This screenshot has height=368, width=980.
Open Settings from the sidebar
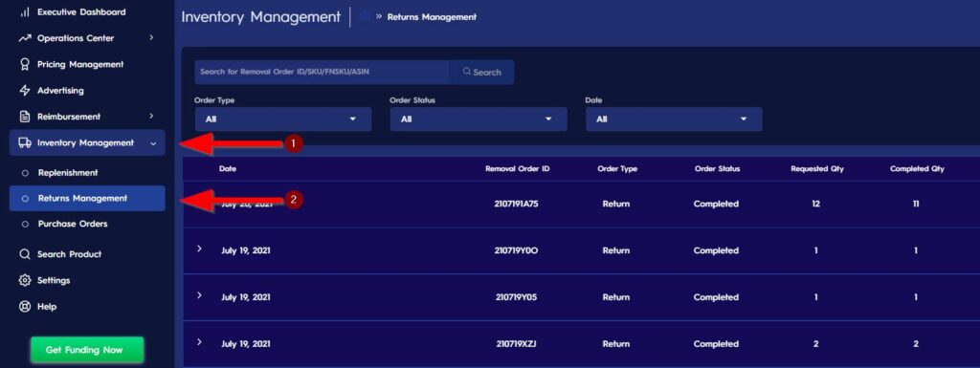click(54, 280)
